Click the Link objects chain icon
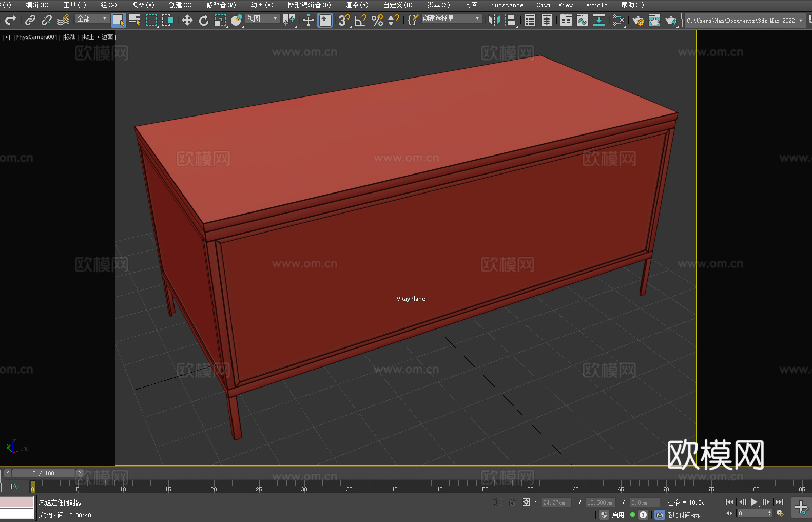 click(30, 20)
